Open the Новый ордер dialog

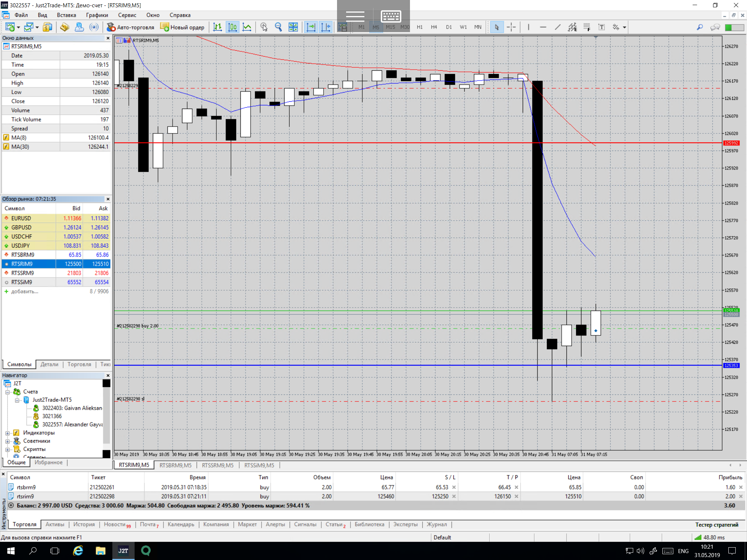[x=182, y=27]
